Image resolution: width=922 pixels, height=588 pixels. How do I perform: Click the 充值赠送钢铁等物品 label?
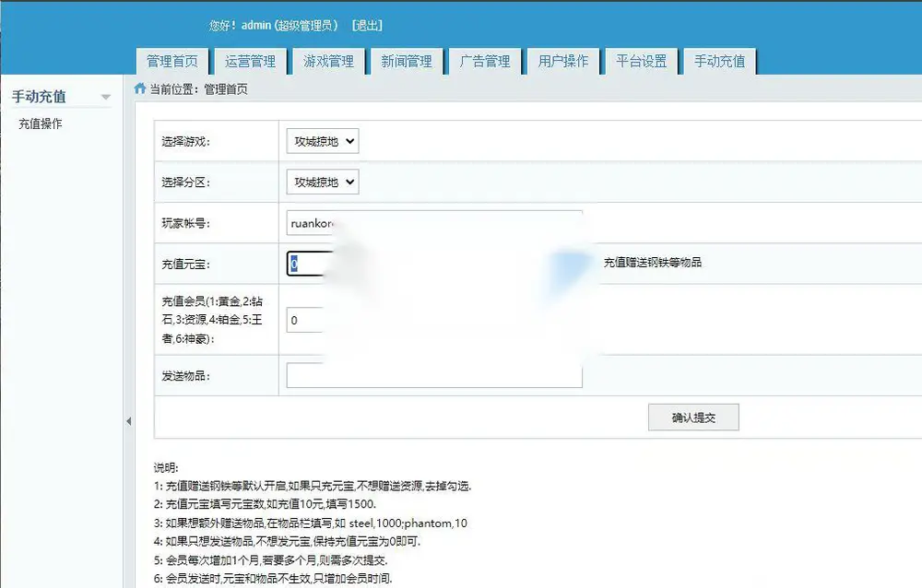pos(653,263)
